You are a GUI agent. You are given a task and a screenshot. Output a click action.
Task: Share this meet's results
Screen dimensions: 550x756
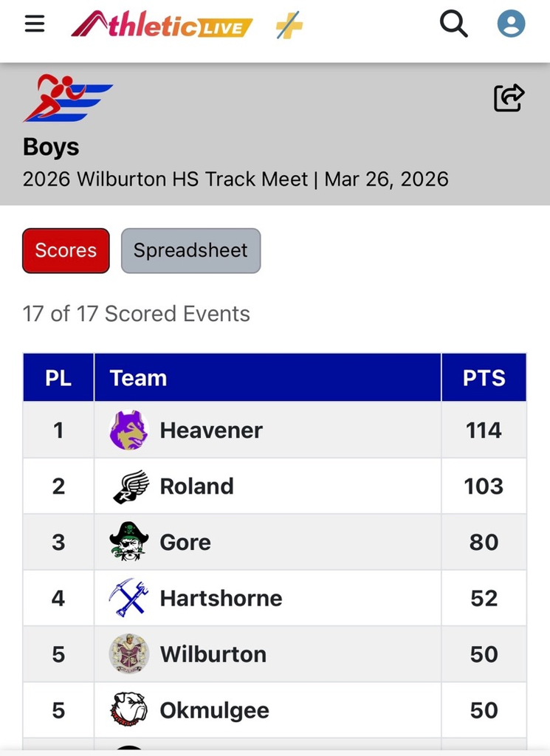tap(509, 97)
